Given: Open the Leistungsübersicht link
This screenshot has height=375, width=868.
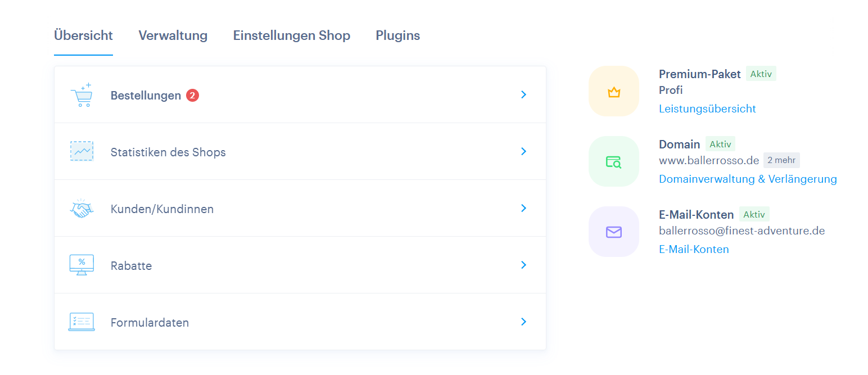Looking at the screenshot, I should pyautogui.click(x=707, y=109).
